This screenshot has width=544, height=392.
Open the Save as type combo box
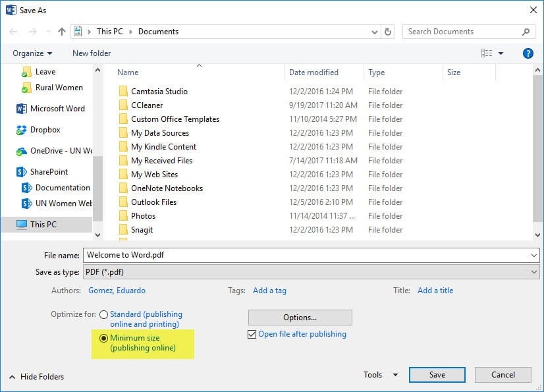[x=312, y=272]
